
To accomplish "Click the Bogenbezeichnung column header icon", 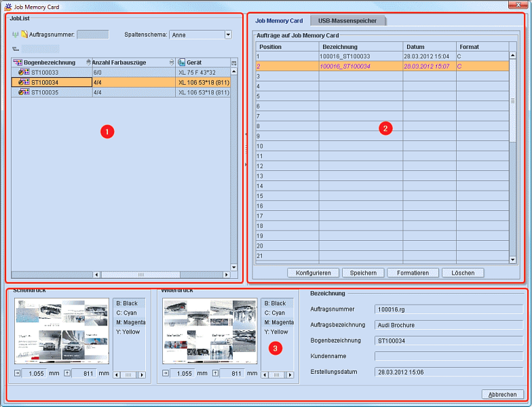I will (x=18, y=62).
